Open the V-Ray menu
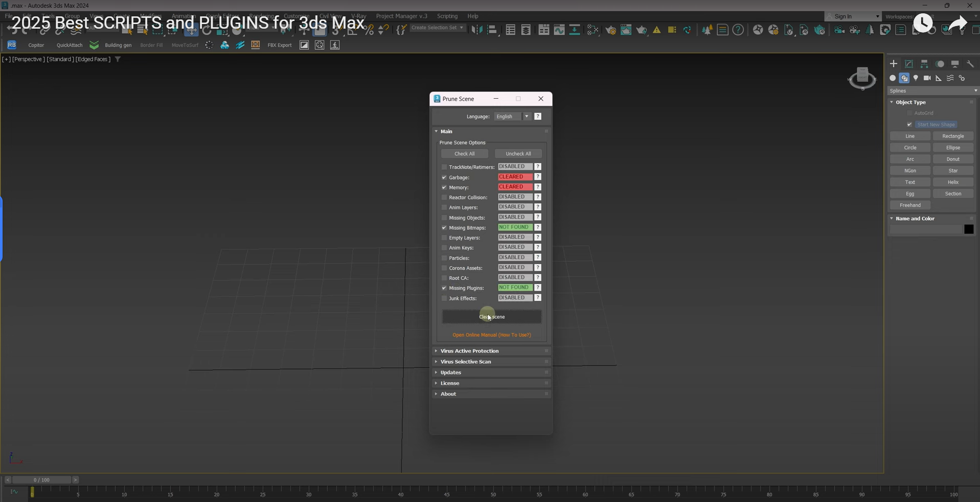 [359, 16]
